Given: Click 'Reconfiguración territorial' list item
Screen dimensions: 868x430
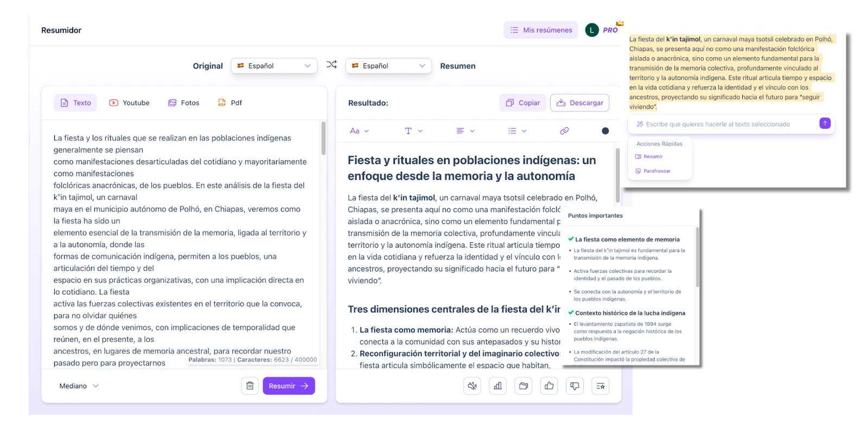Looking at the screenshot, I should pos(459,354).
